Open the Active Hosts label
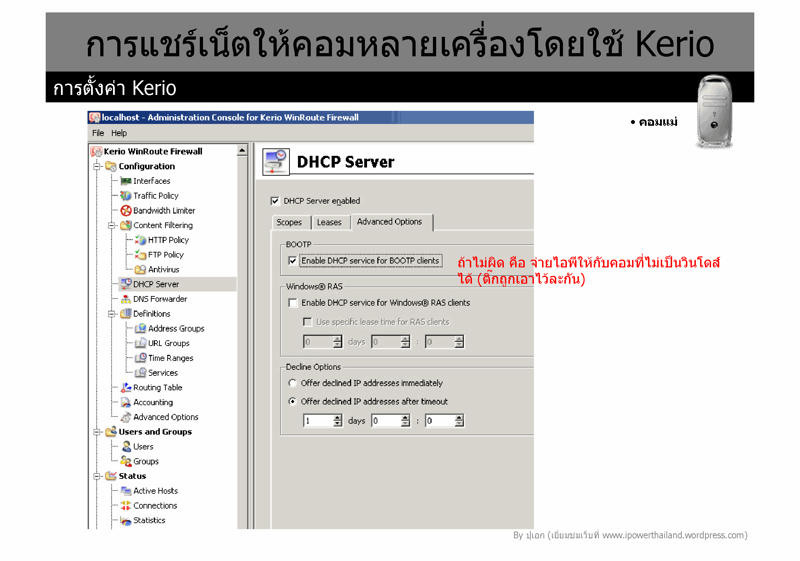The width and height of the screenshot is (800, 561). [x=156, y=491]
